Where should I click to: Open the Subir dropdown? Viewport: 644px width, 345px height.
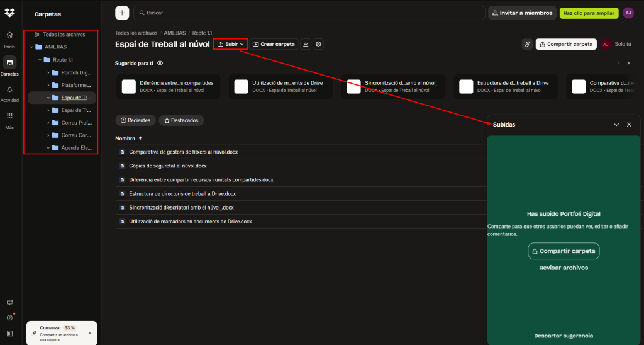(x=230, y=44)
